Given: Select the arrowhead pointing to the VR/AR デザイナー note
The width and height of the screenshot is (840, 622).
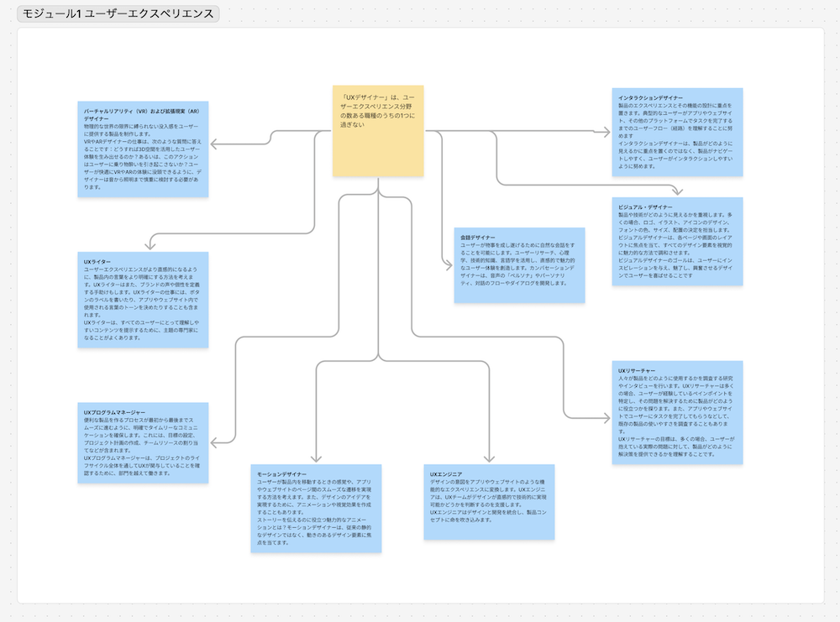Looking at the screenshot, I should tap(213, 144).
